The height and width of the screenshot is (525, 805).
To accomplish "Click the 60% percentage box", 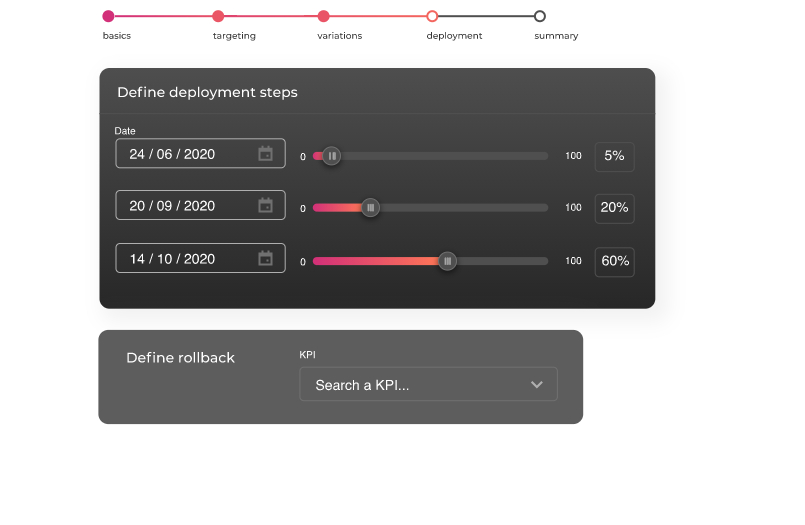I will 614,261.
